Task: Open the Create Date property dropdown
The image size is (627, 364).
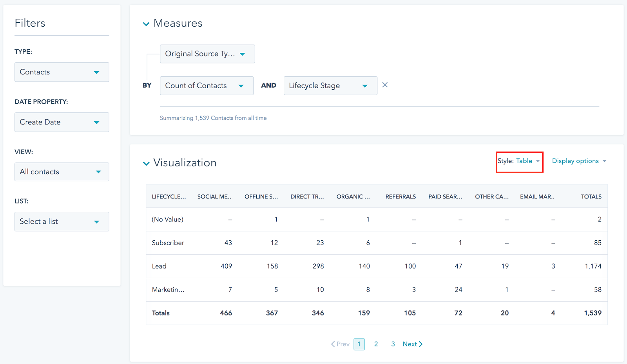Action: (62, 122)
